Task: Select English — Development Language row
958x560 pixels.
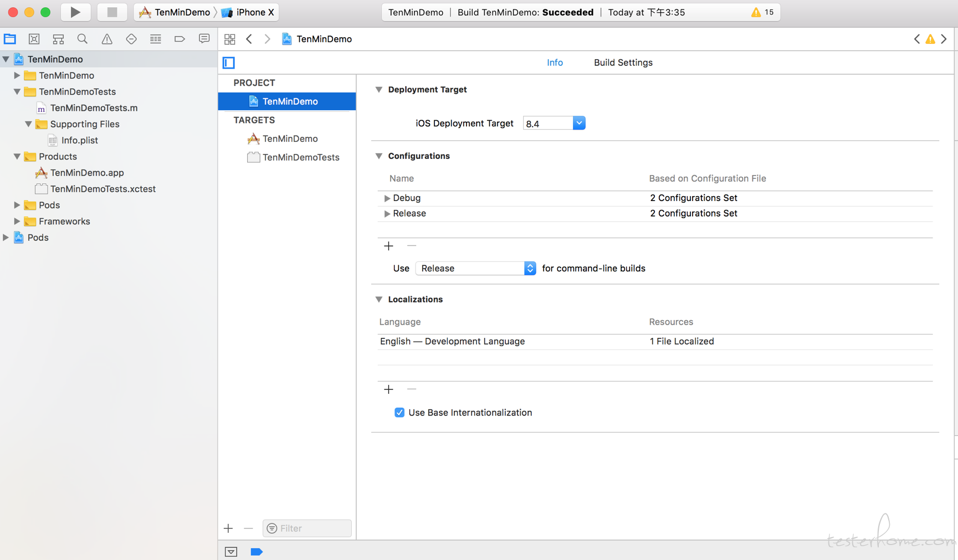Action: [655, 342]
